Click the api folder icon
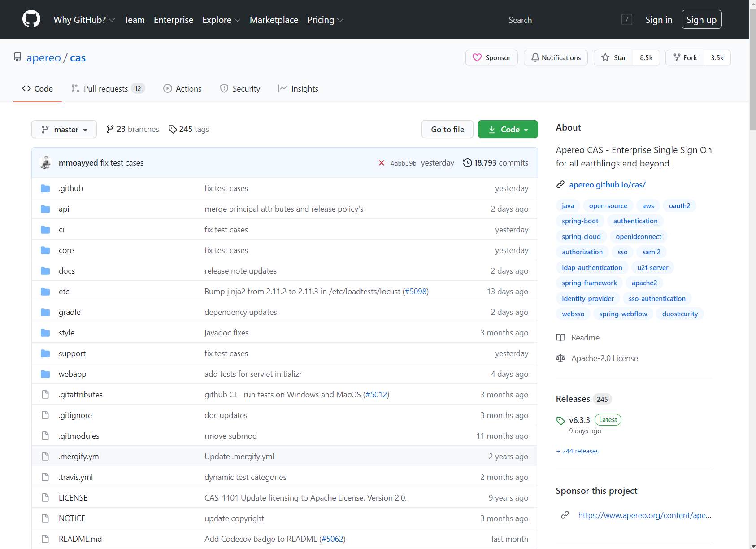Screen dimensions: 756x549 click(45, 209)
